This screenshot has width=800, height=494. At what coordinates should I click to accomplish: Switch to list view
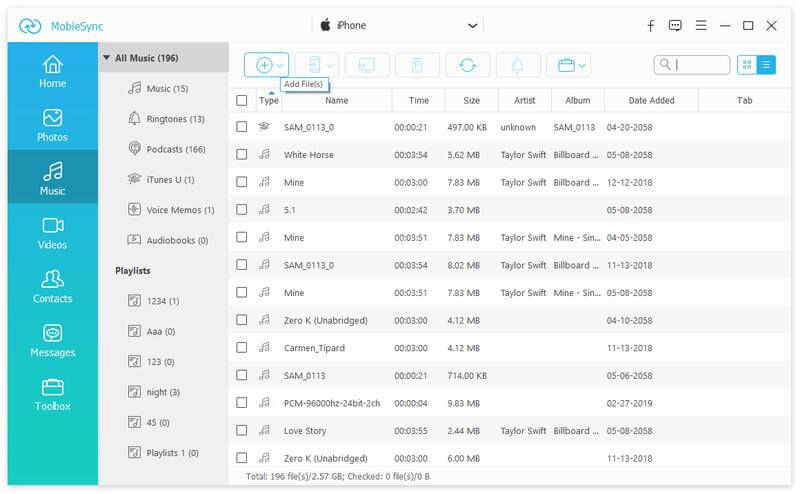(766, 65)
